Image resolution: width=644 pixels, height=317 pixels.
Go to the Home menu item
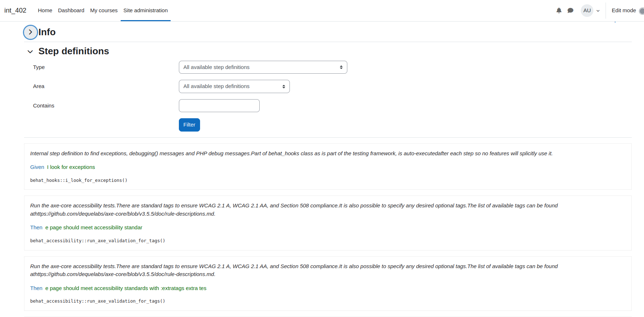[x=45, y=10]
